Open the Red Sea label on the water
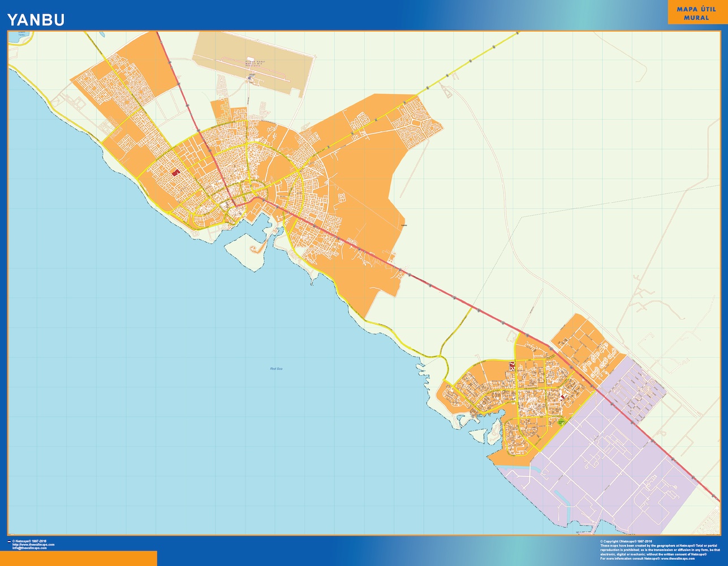The image size is (728, 566). 277,369
